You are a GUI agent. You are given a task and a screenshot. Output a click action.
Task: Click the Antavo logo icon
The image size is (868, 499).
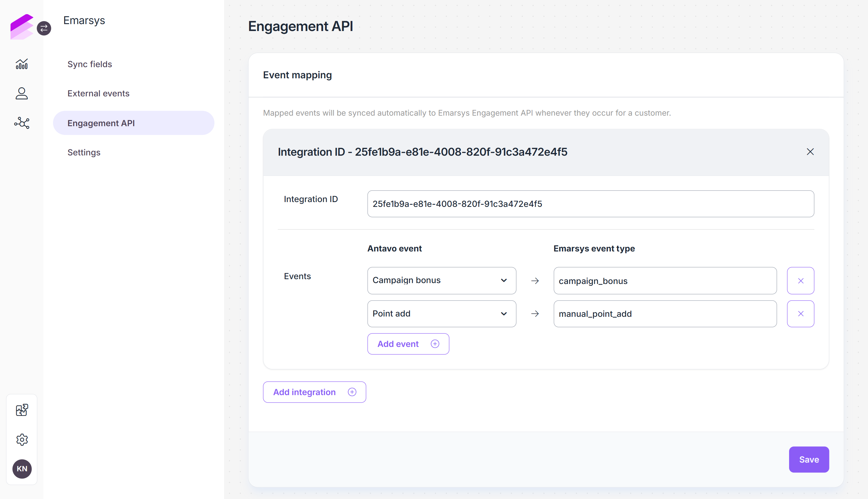(22, 27)
